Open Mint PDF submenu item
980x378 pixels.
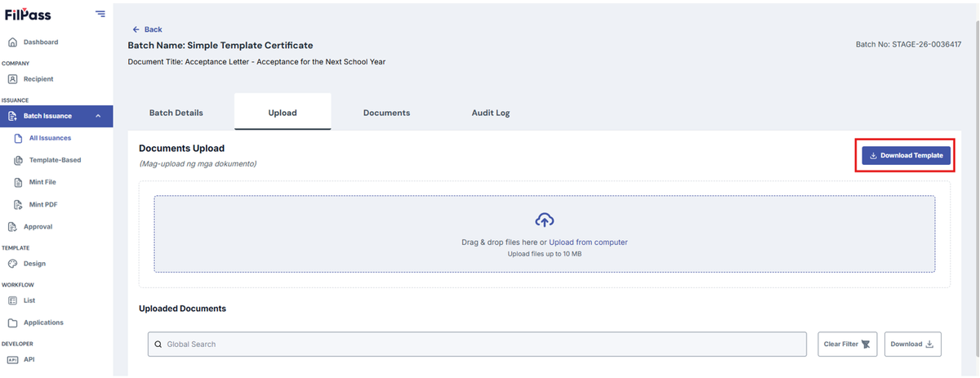coord(42,204)
